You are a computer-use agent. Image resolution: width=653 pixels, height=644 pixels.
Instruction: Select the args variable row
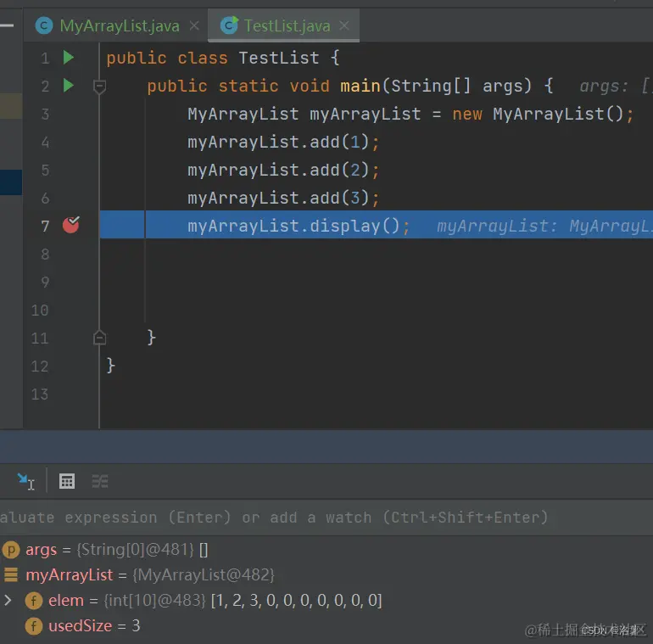click(x=326, y=550)
